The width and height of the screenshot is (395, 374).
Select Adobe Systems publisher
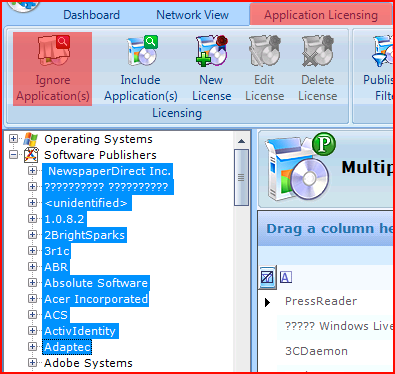88,363
